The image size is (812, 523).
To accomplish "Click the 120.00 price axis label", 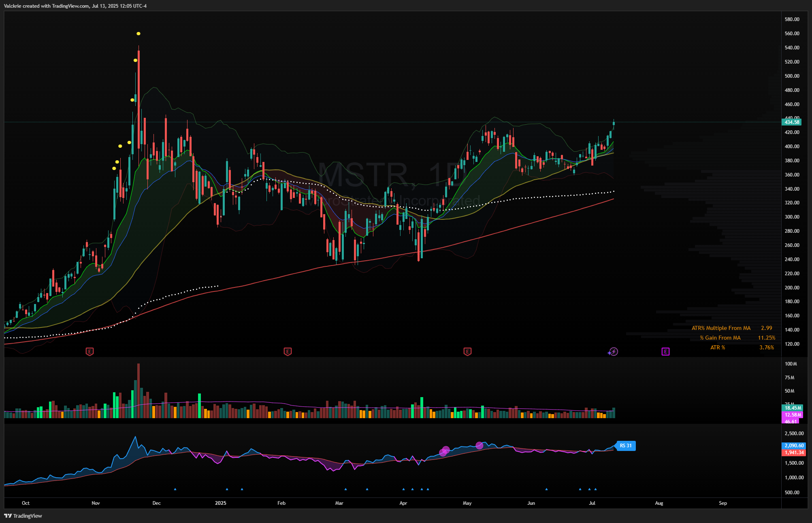I will [792, 344].
